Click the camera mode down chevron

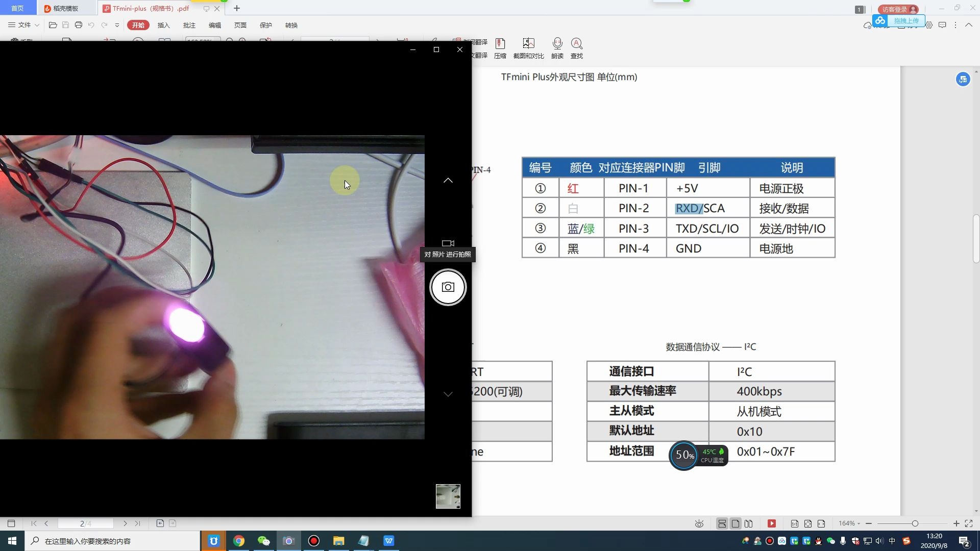click(448, 394)
